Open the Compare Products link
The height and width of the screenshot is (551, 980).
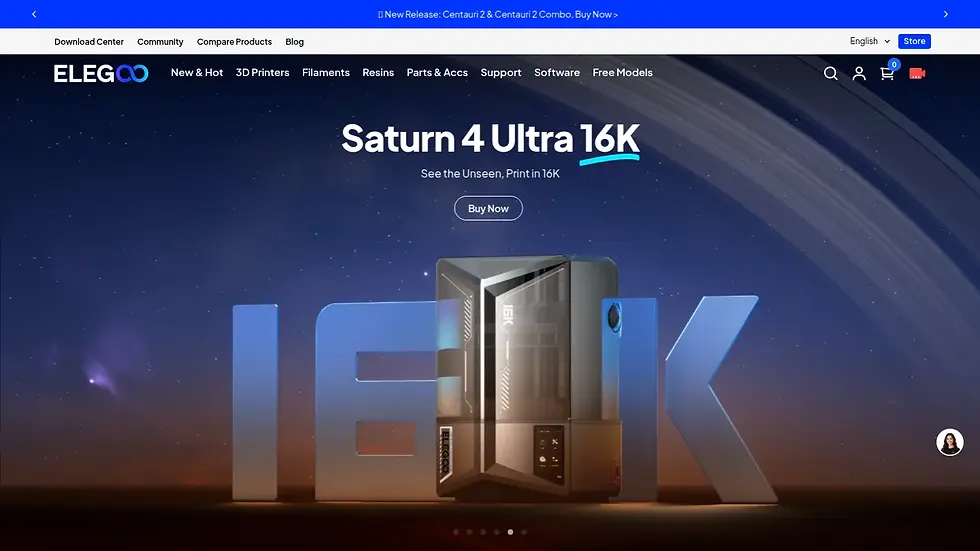(234, 42)
